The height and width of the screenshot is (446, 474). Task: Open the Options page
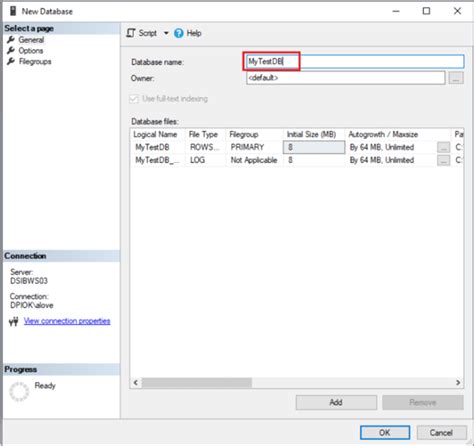pyautogui.click(x=31, y=51)
